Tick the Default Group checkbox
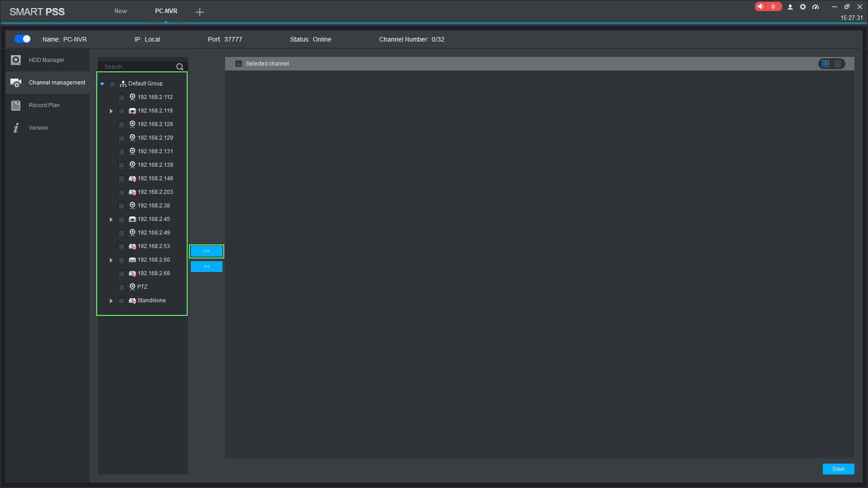The height and width of the screenshot is (488, 868). click(113, 84)
